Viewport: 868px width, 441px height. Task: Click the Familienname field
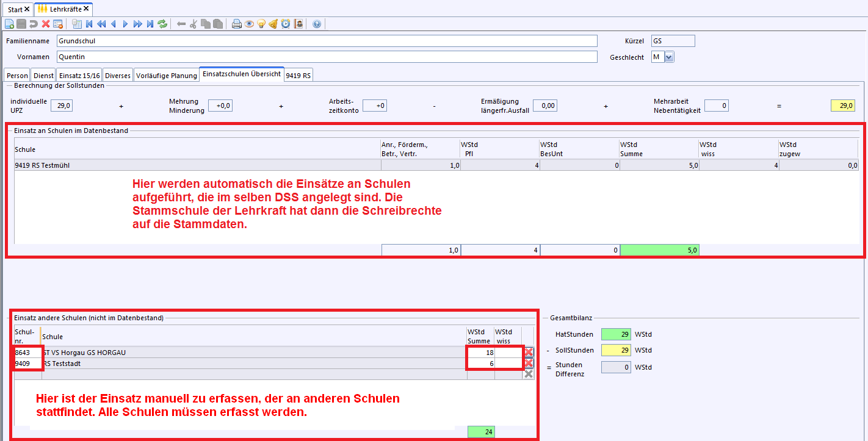[x=327, y=41]
